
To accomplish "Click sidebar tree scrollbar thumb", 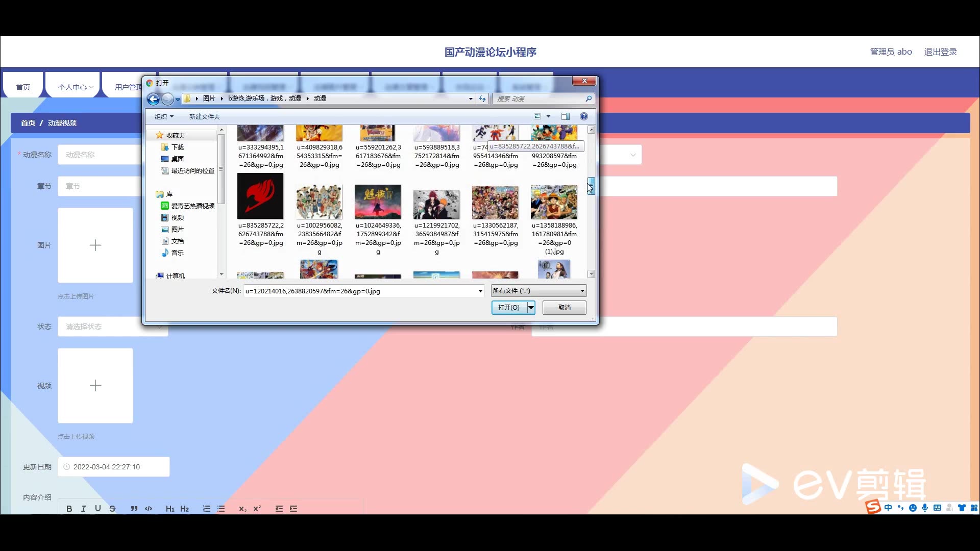I will point(222,168).
